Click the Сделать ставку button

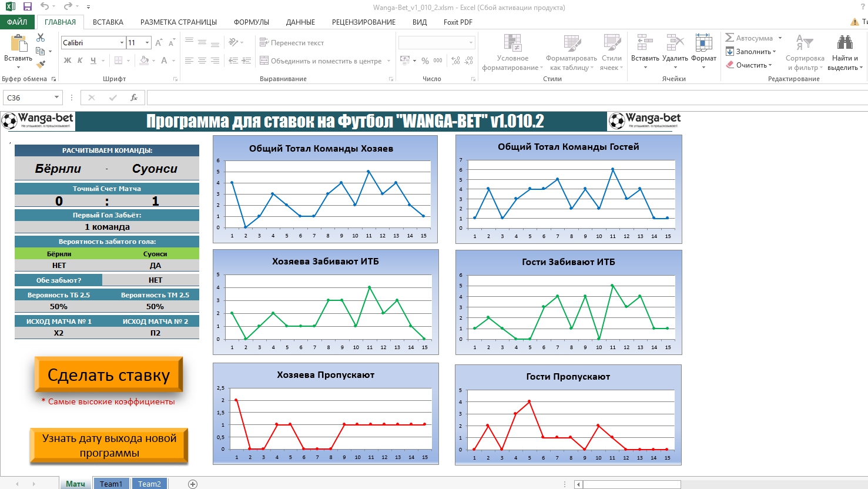click(x=109, y=374)
